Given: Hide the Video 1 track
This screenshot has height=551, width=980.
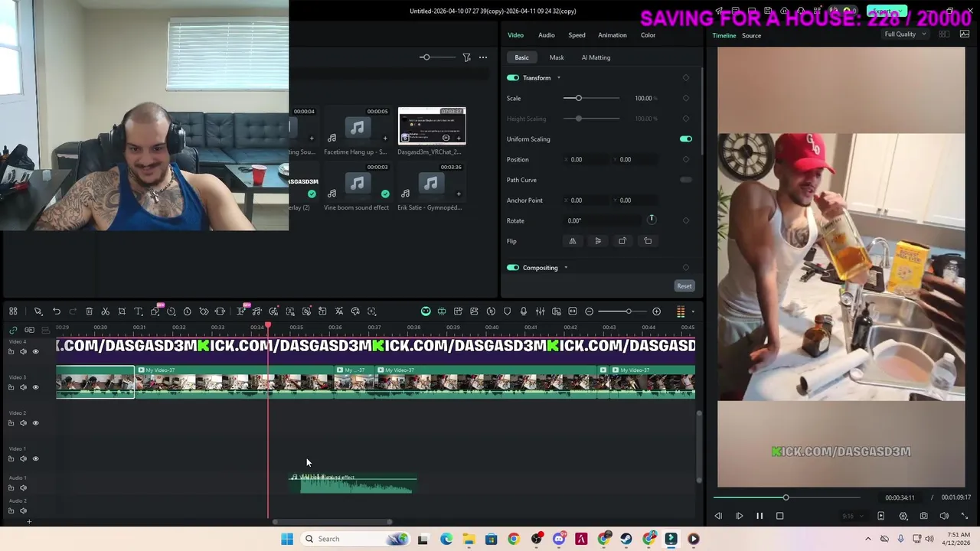Looking at the screenshot, I should tap(35, 459).
